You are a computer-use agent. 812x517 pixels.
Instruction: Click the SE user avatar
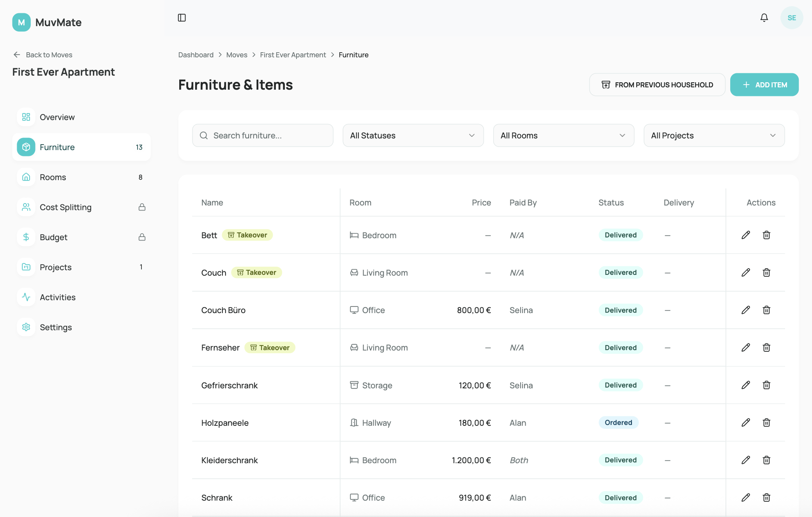tap(791, 18)
